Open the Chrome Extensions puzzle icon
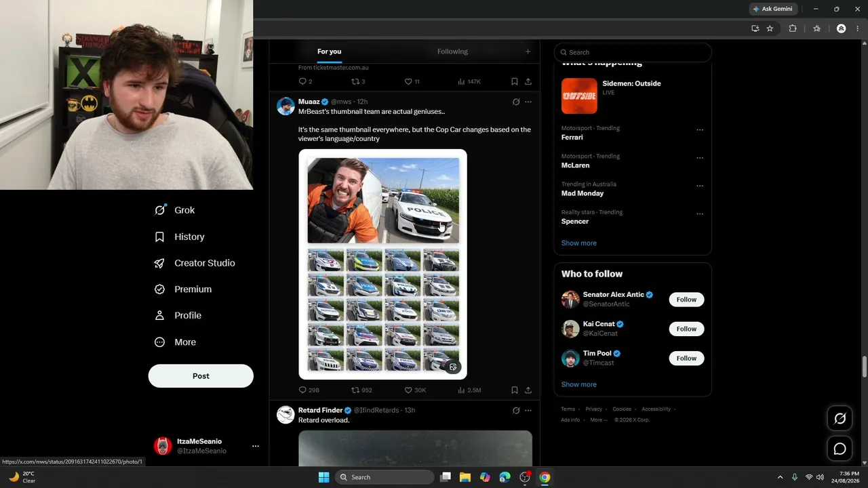 point(792,28)
